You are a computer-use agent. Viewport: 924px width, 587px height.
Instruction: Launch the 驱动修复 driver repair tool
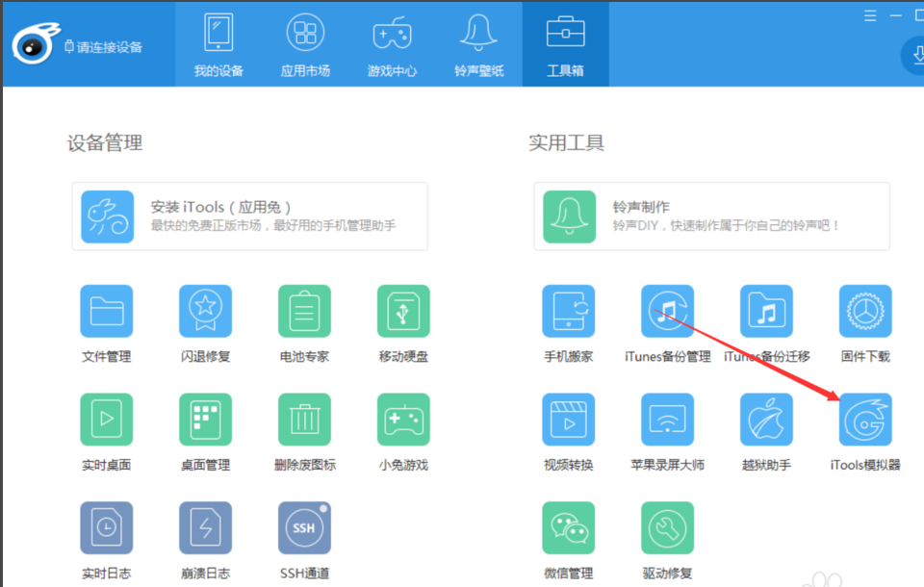667,528
